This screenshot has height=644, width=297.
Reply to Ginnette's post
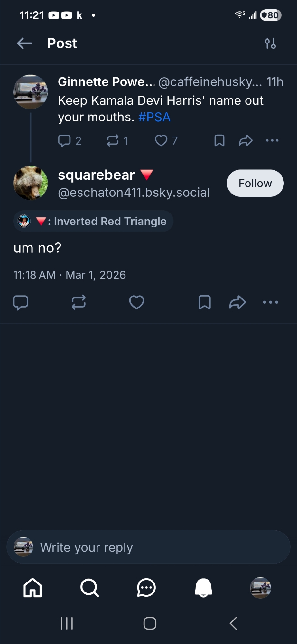[x=64, y=141]
